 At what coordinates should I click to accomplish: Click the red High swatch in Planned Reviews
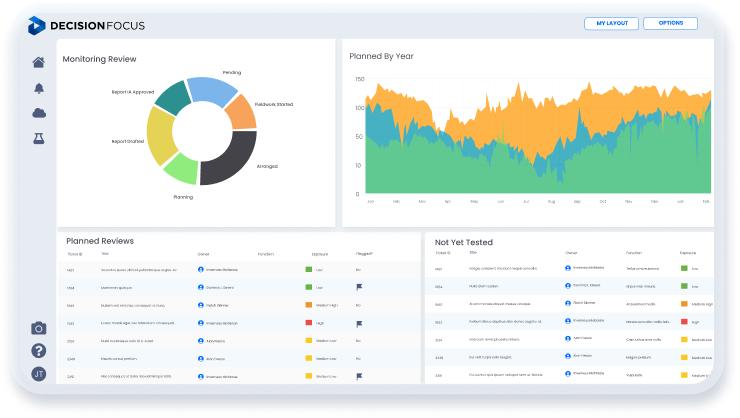[x=309, y=323]
